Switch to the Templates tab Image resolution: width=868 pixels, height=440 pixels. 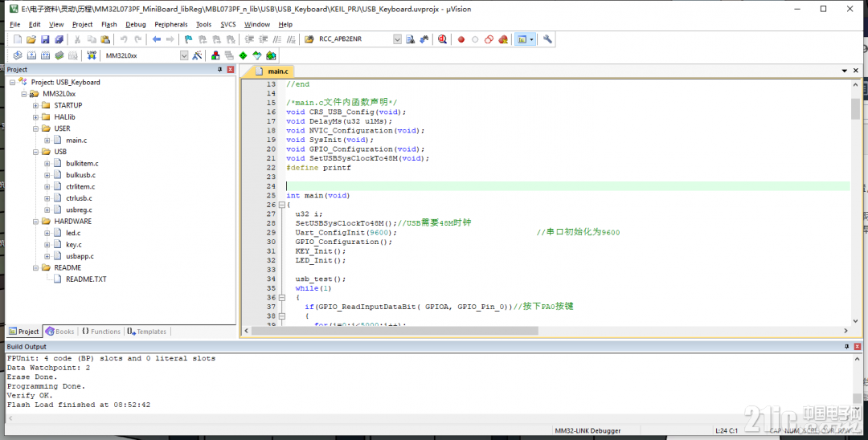pos(147,332)
